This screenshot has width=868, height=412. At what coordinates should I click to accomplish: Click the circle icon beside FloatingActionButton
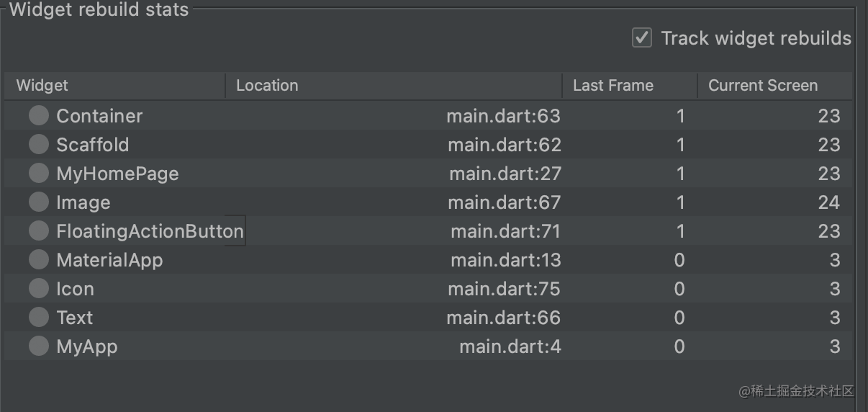pos(39,230)
